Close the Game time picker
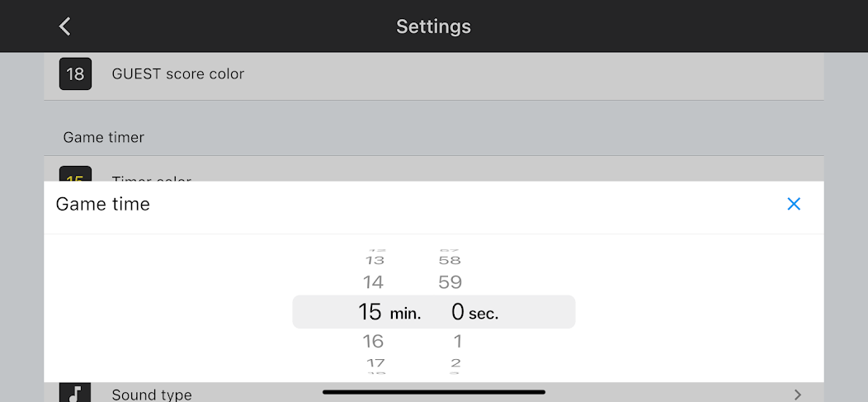Viewport: 868px width, 402px height. coord(794,204)
